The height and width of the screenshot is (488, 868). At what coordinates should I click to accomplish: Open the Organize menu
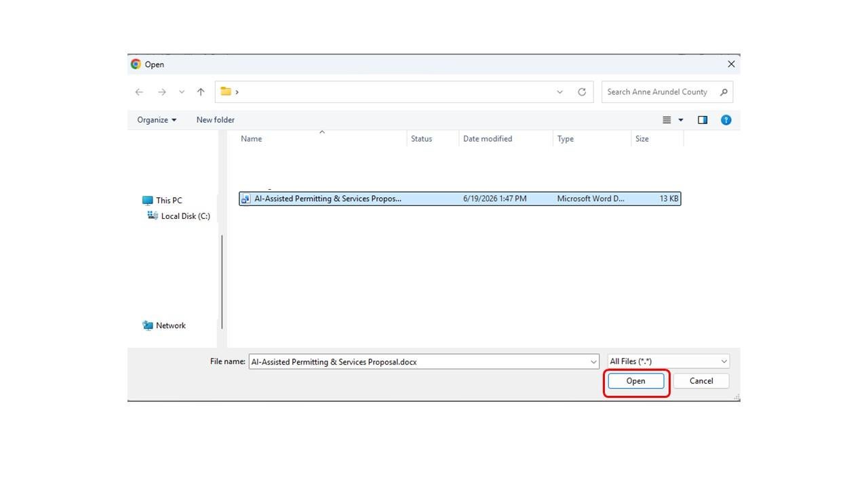157,120
